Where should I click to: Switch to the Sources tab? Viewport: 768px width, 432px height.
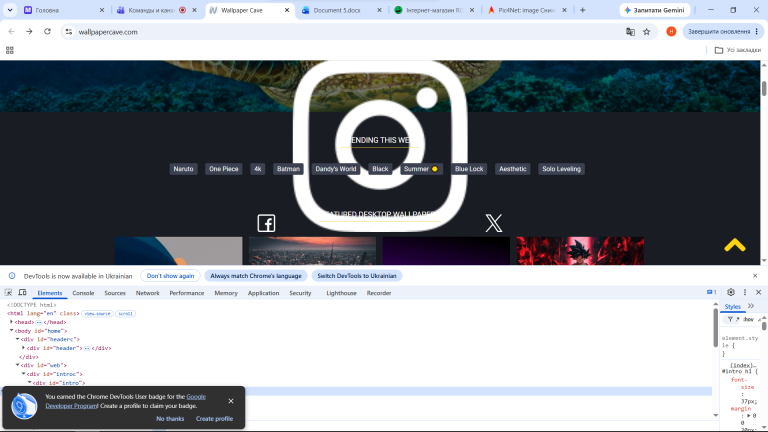click(x=115, y=293)
